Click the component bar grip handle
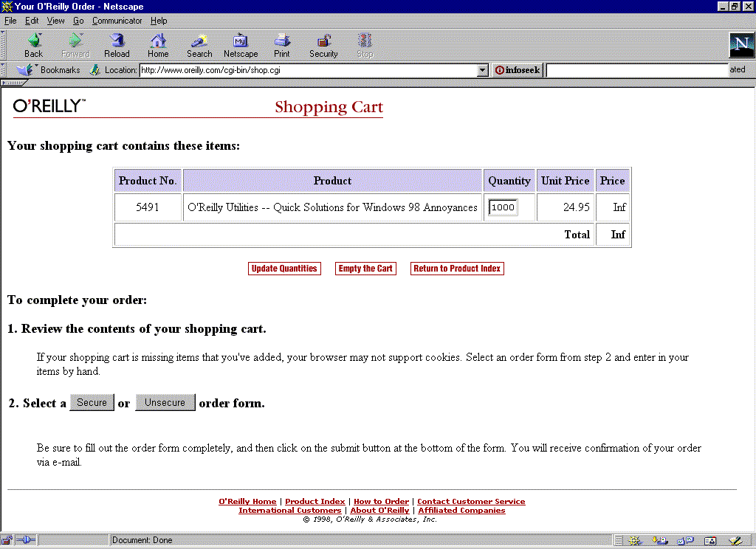756x549 pixels. tap(619, 541)
